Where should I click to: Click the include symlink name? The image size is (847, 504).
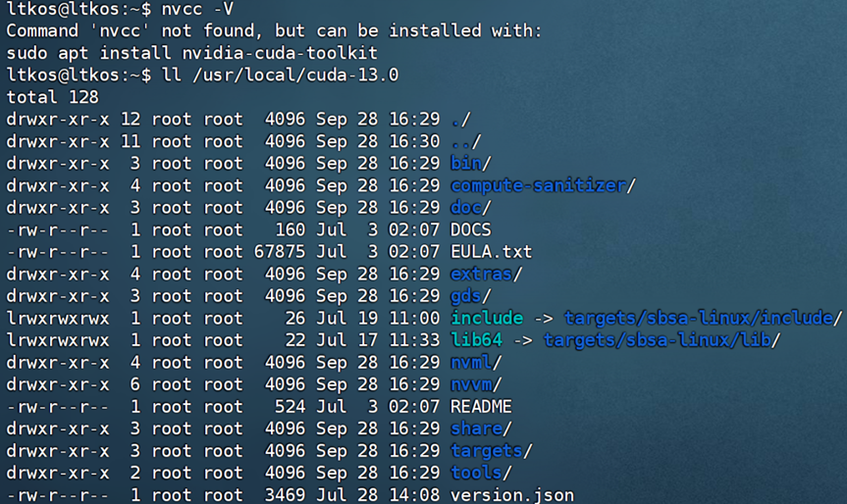click(487, 318)
